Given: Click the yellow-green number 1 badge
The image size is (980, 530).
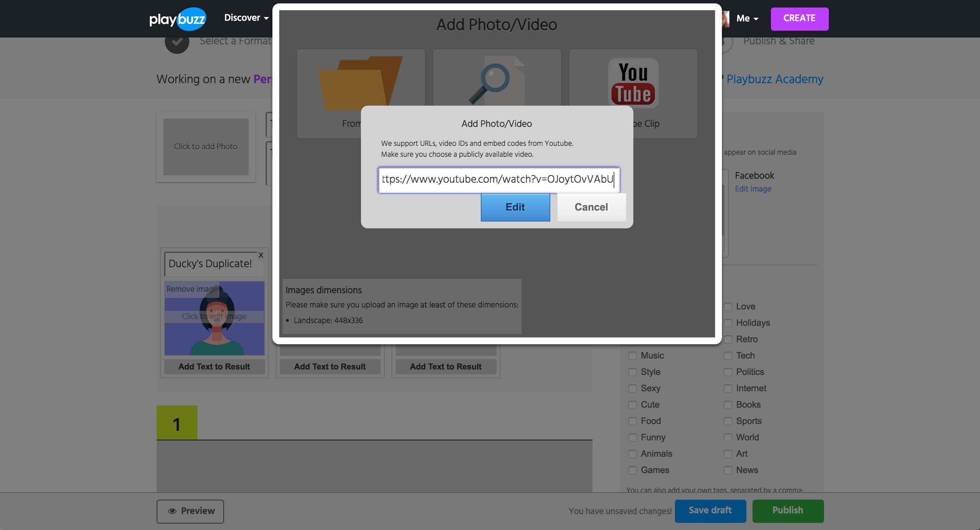Looking at the screenshot, I should [x=177, y=423].
